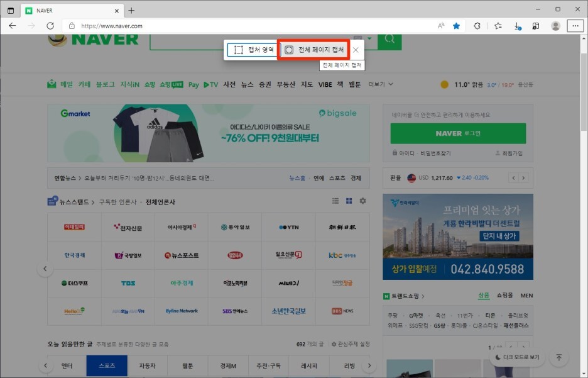The width and height of the screenshot is (588, 378).
Task: Toggle 다크 모드로 보기 dark mode
Action: [x=518, y=357]
